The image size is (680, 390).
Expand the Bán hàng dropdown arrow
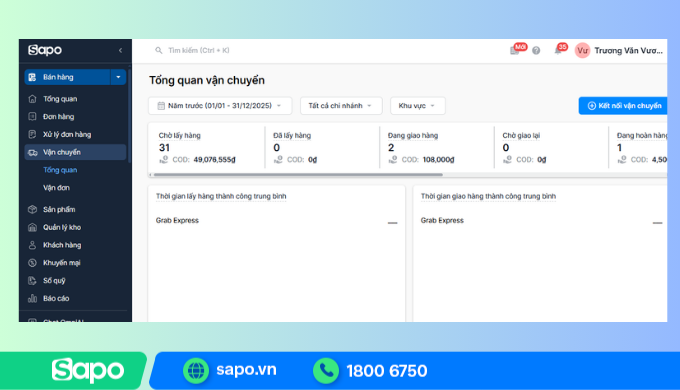pyautogui.click(x=118, y=77)
